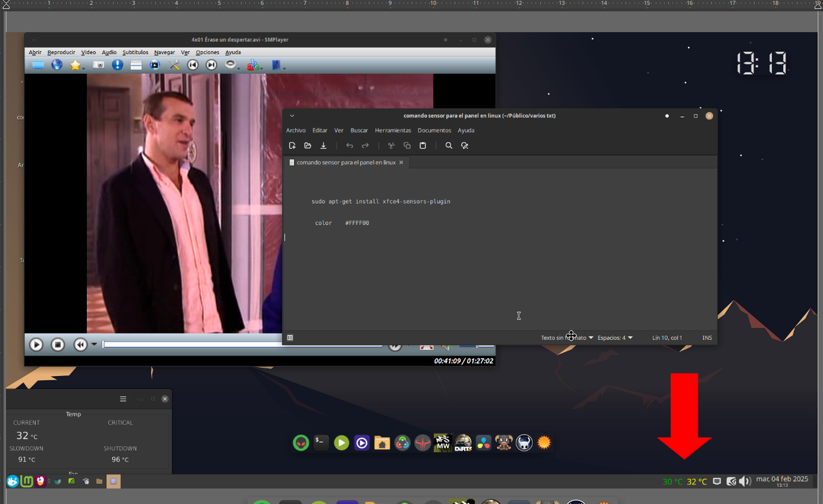Image resolution: width=823 pixels, height=504 pixels.
Task: Open the hamburger menu in Temp sensor window
Action: [x=123, y=399]
